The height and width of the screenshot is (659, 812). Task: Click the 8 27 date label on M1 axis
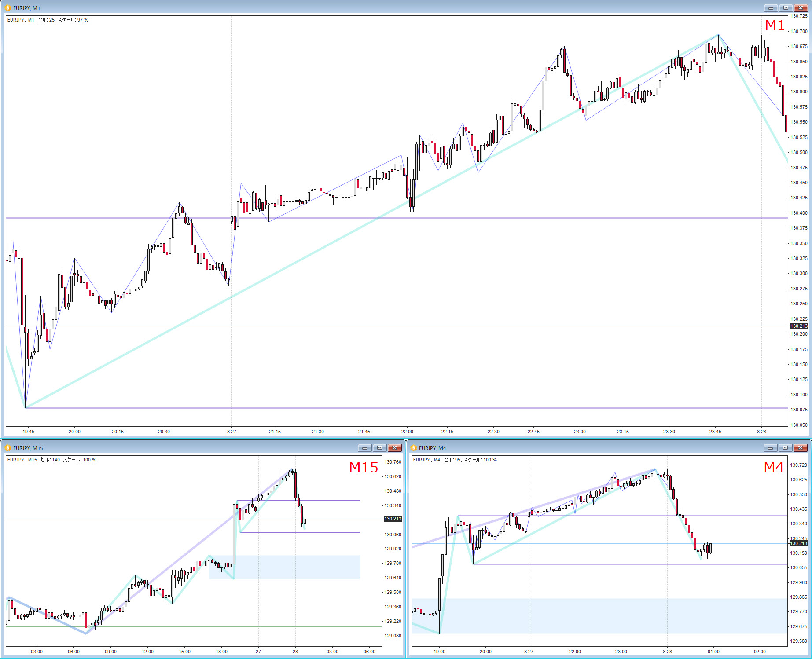(x=231, y=432)
